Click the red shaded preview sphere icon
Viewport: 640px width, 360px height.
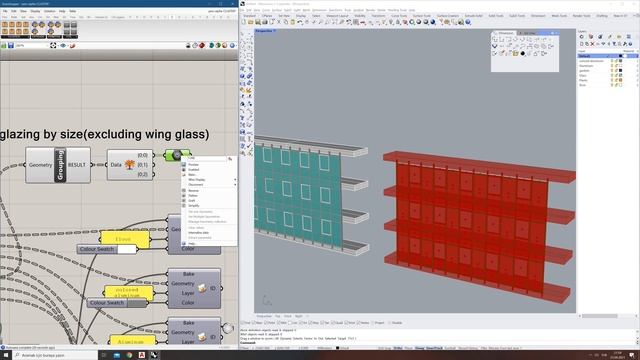(202, 45)
